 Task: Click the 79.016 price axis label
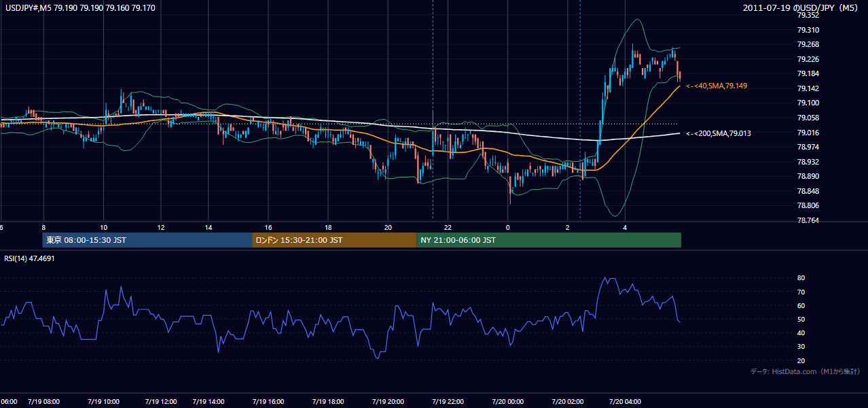coord(809,133)
